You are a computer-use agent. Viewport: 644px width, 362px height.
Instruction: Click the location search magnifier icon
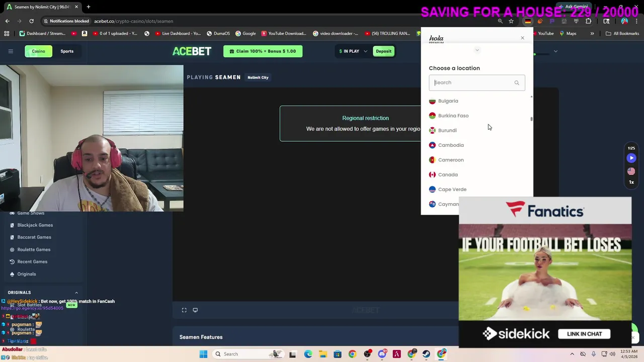tap(517, 82)
